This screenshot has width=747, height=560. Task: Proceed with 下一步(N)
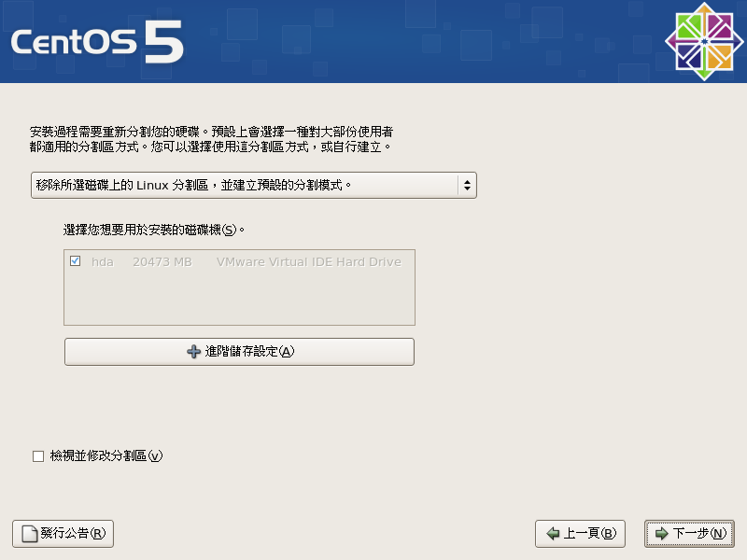689,533
